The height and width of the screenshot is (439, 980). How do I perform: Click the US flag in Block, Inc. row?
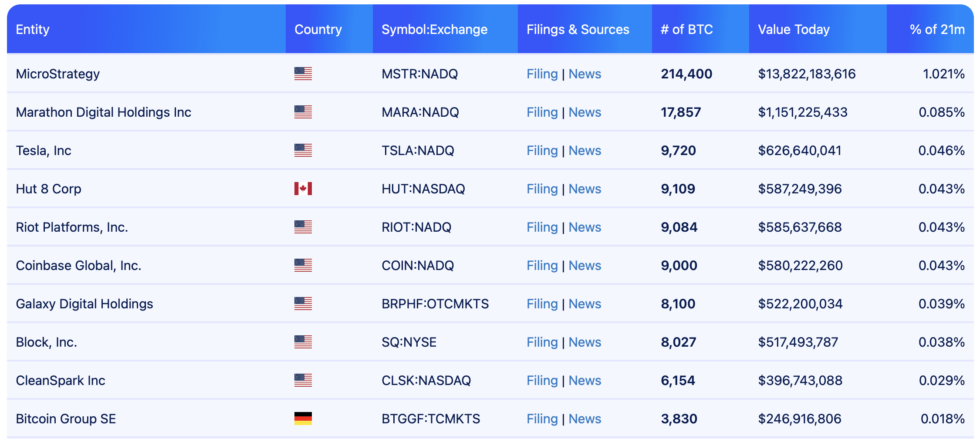coord(303,342)
